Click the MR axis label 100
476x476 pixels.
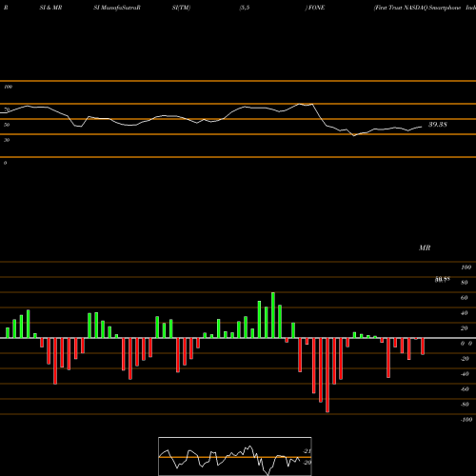(466, 268)
